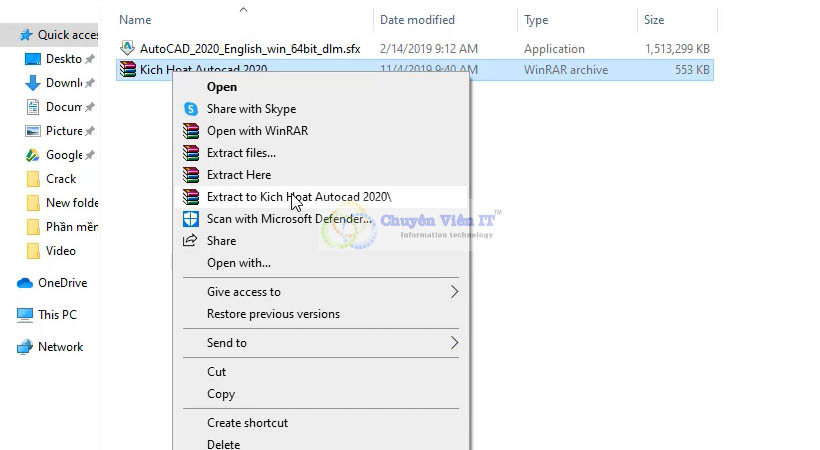This screenshot has height=450, width=820.
Task: Select Extract to Kich Hoat Autocad 2020\
Action: [298, 197]
